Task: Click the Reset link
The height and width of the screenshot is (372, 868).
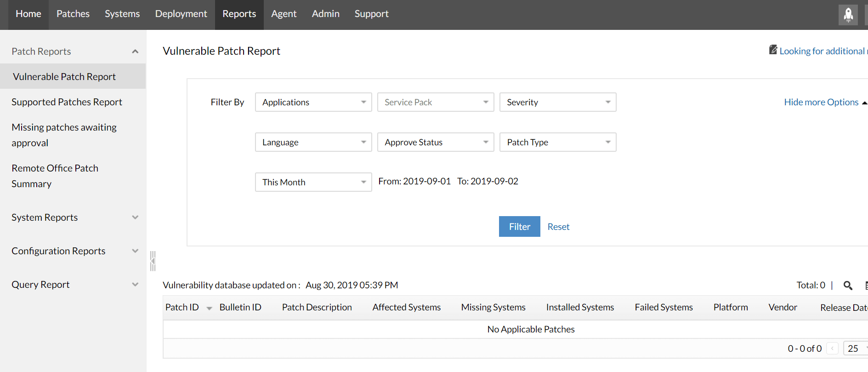Action: click(x=558, y=227)
